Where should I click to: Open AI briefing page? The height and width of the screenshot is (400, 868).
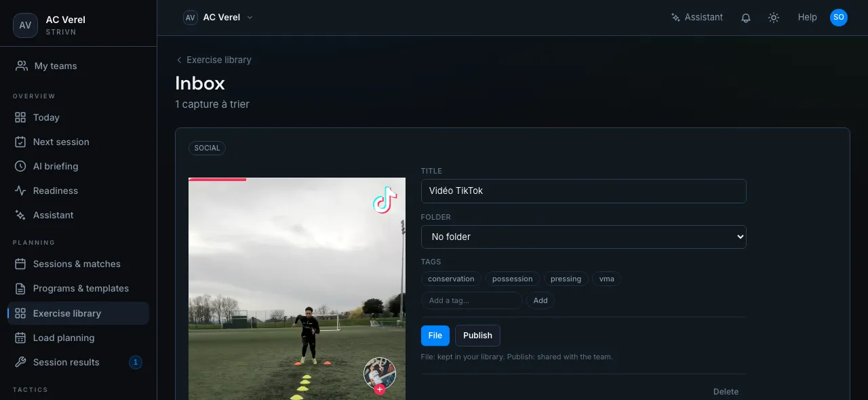coord(79,166)
